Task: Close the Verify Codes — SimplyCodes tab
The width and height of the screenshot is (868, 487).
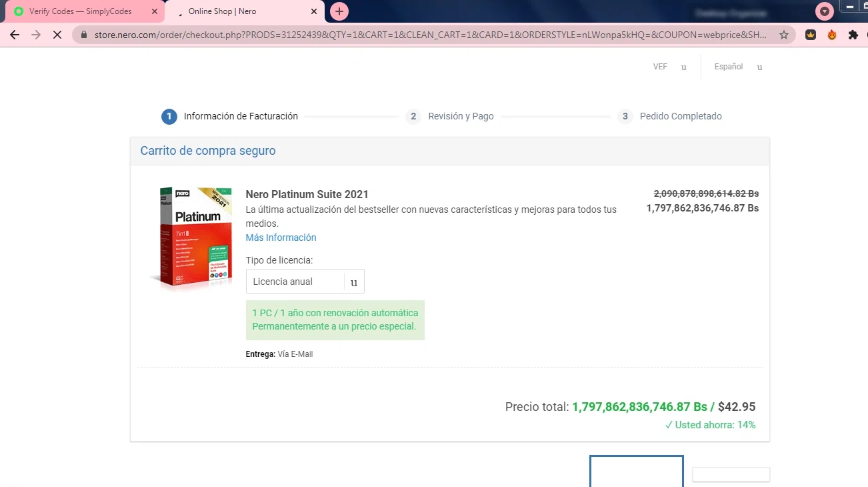Action: point(155,11)
